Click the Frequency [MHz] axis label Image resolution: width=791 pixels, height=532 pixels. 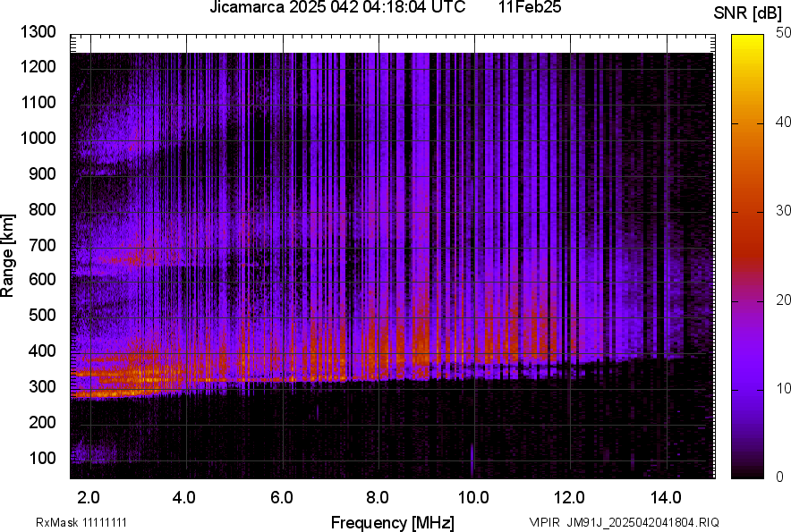tap(392, 522)
